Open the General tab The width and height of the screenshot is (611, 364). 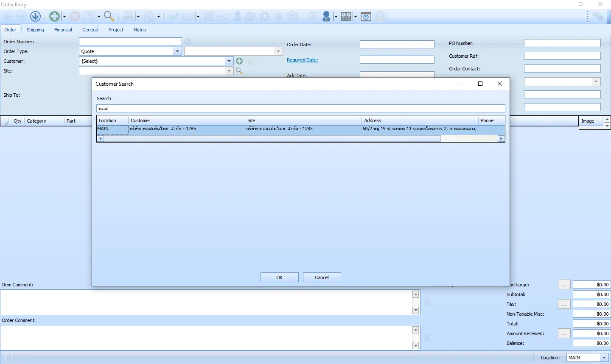(90, 30)
